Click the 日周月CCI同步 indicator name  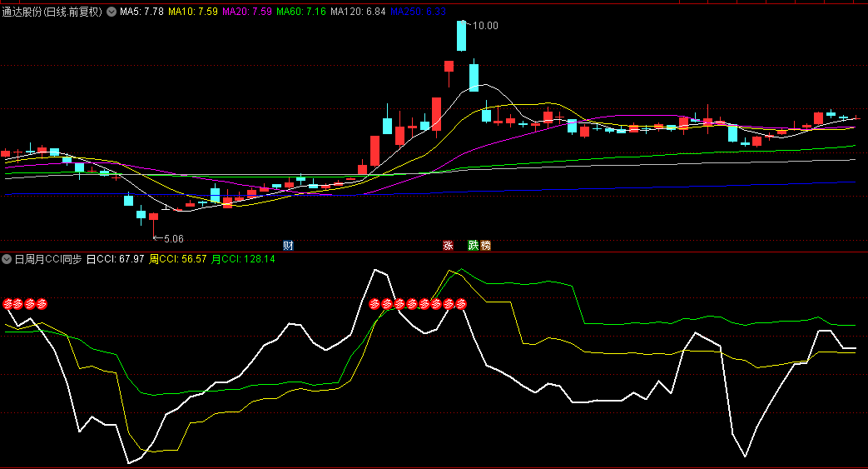48,259
